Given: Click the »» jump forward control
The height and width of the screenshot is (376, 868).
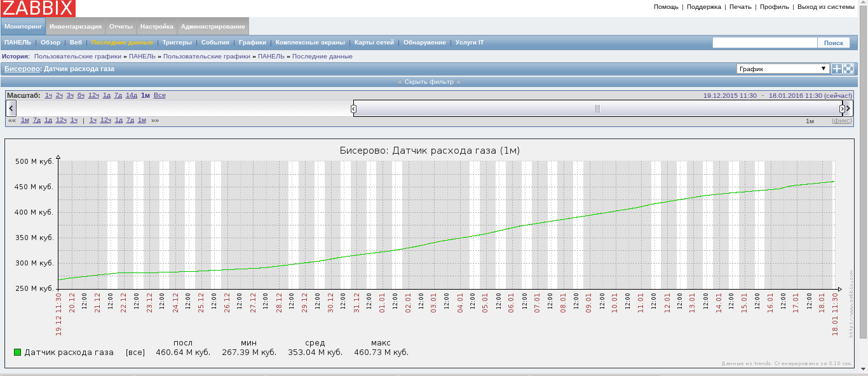Looking at the screenshot, I should click(x=155, y=120).
